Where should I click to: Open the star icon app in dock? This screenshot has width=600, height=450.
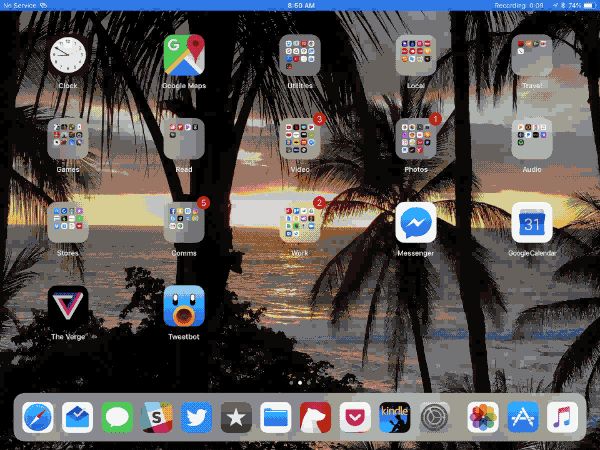coord(236,417)
